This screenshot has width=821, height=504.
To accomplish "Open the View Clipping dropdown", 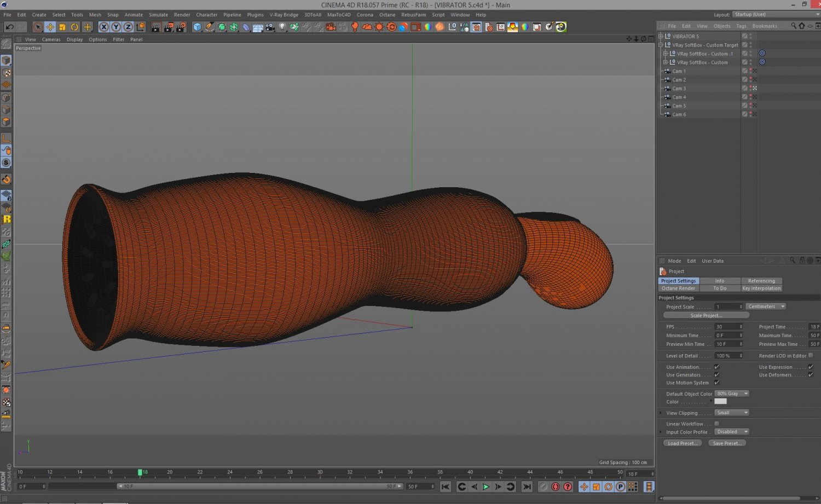I will 731,413.
